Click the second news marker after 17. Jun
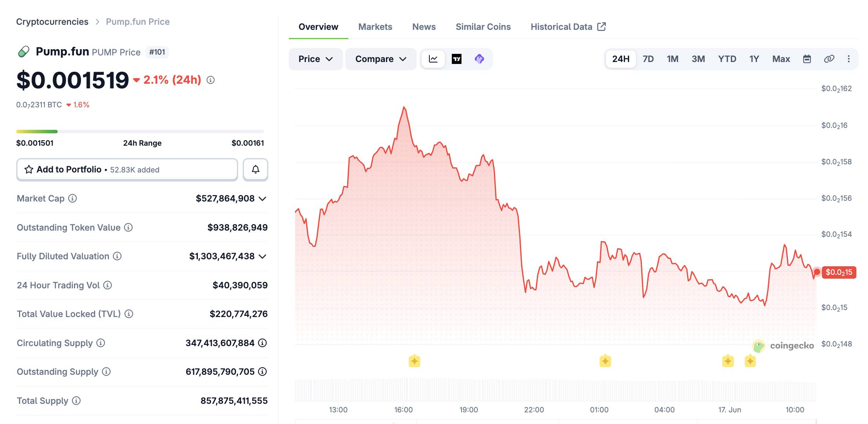Screen dimensions: 868x424 tap(750, 361)
